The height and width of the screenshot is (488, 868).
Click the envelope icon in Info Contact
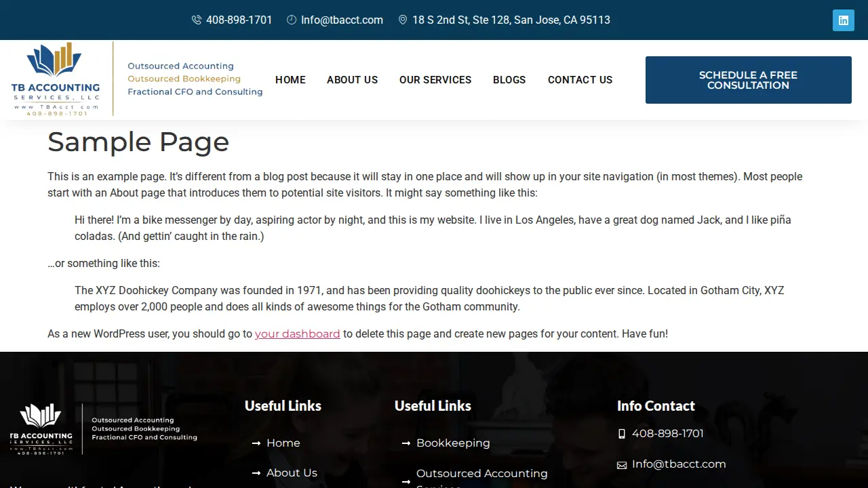pos(622,465)
